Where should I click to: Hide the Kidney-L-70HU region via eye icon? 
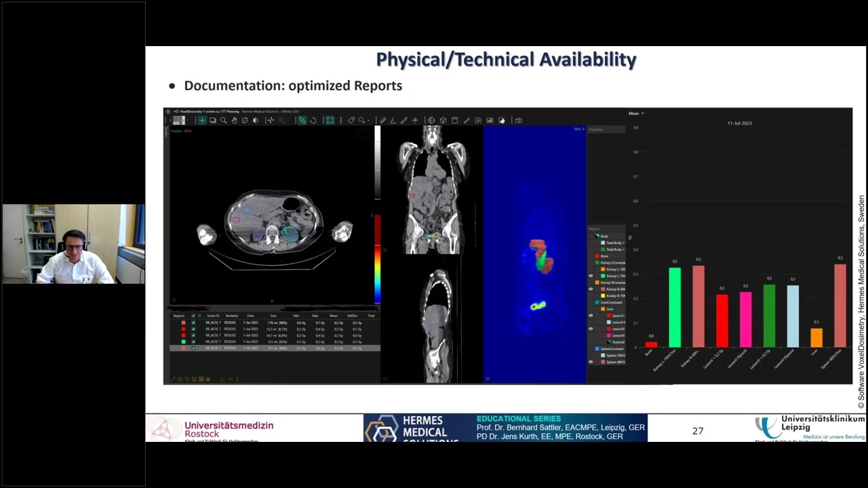click(591, 276)
